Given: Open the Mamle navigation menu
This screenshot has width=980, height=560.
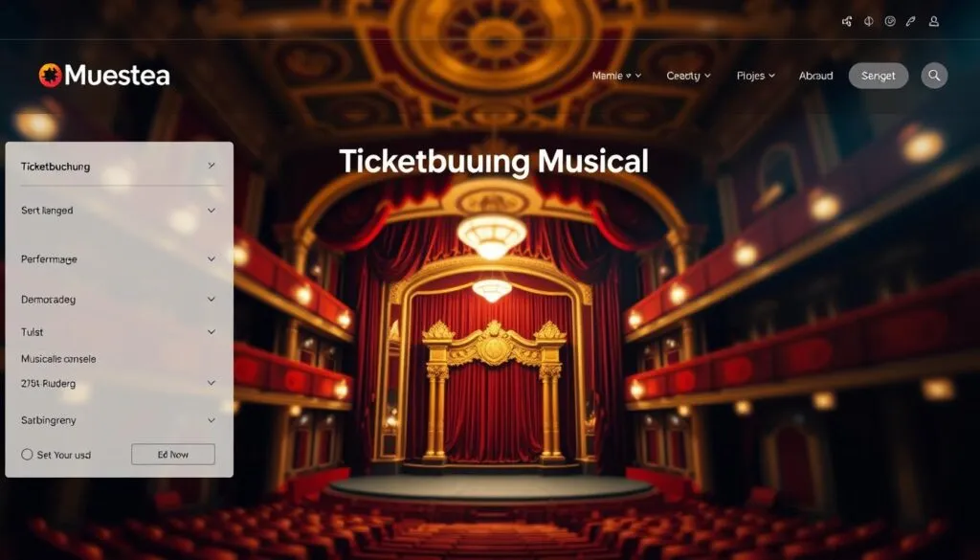Looking at the screenshot, I should tap(616, 76).
